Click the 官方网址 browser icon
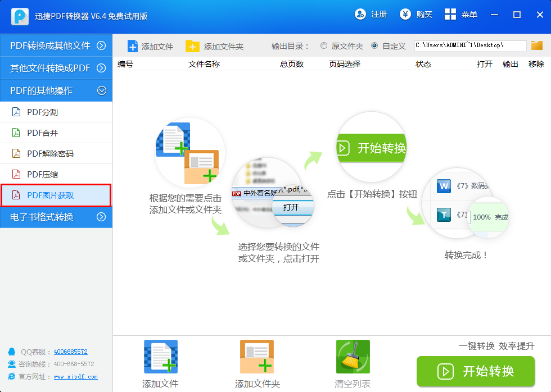 coord(12,376)
